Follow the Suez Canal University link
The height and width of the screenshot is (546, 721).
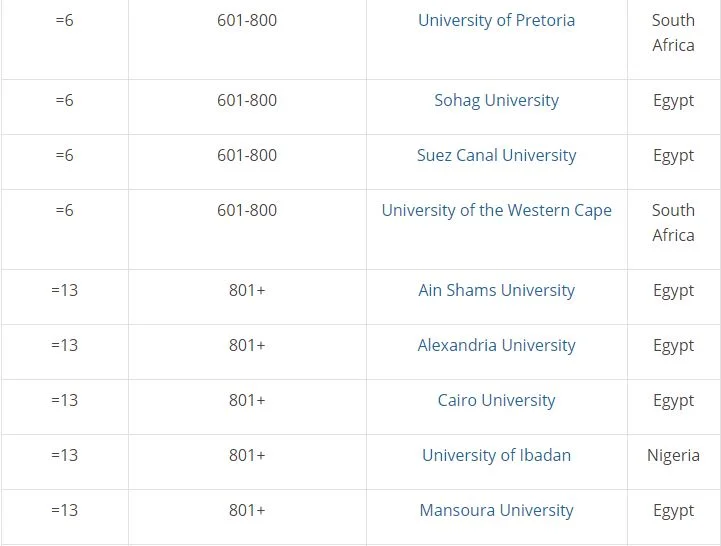pyautogui.click(x=496, y=155)
